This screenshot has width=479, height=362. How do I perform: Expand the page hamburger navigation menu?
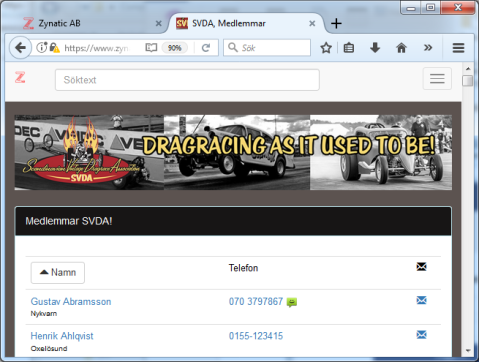coord(437,79)
